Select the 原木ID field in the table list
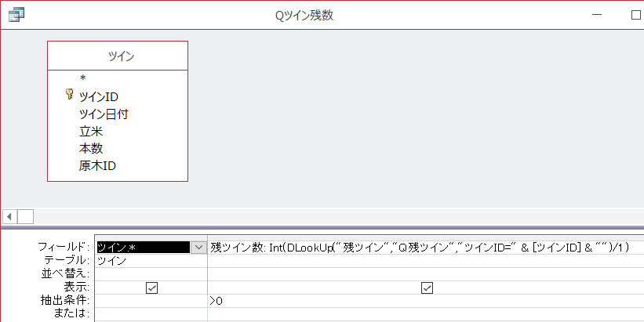This screenshot has height=322, width=644. click(x=98, y=165)
